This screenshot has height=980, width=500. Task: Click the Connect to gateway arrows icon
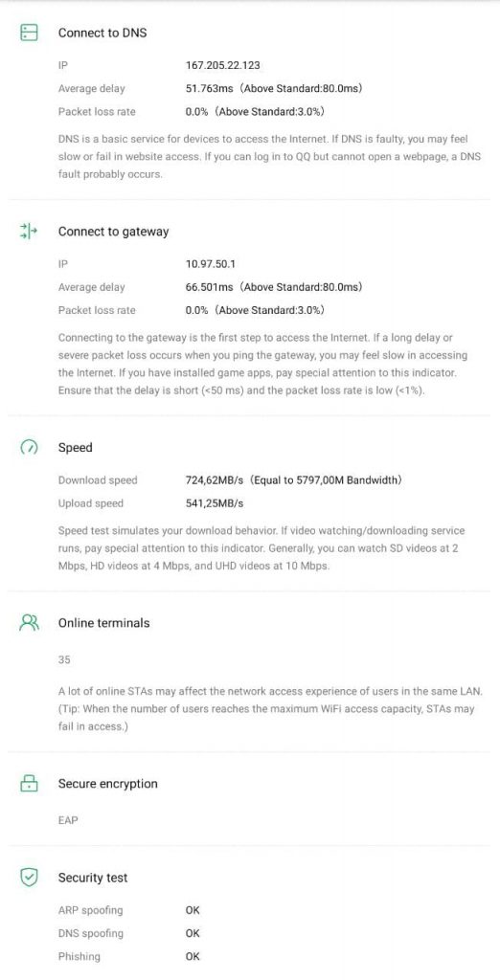point(29,232)
